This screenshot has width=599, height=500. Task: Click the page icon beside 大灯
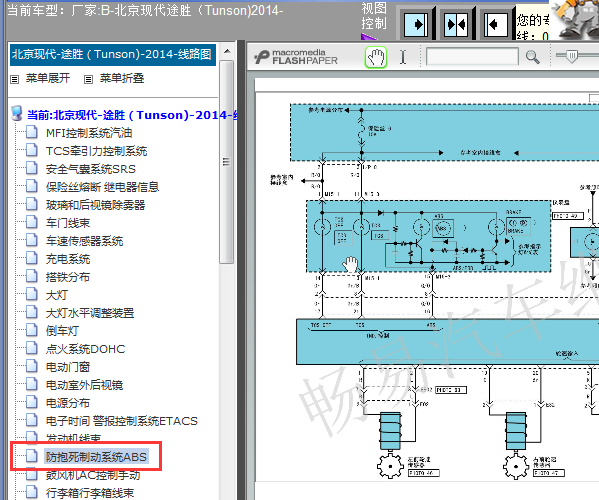coord(32,294)
